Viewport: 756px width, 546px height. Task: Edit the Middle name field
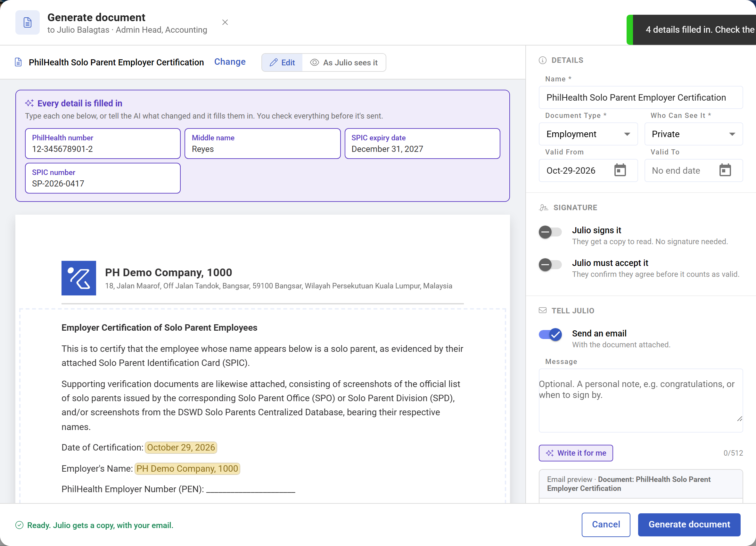click(x=262, y=143)
